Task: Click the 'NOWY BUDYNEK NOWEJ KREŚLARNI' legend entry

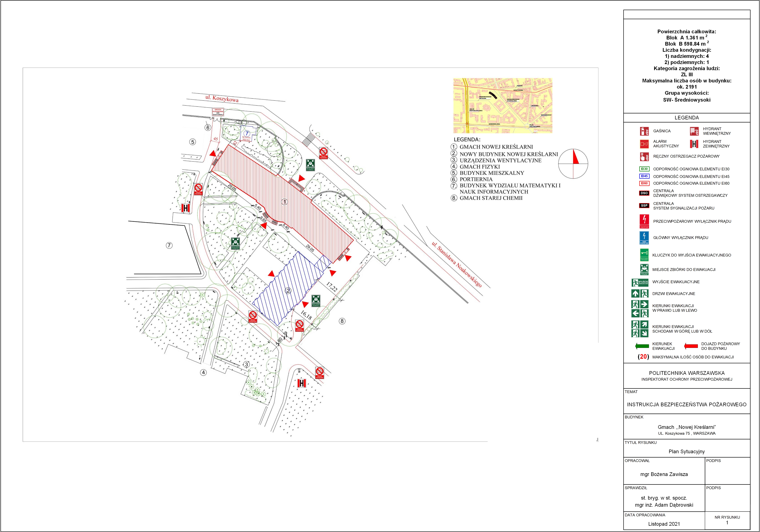Action: click(509, 154)
